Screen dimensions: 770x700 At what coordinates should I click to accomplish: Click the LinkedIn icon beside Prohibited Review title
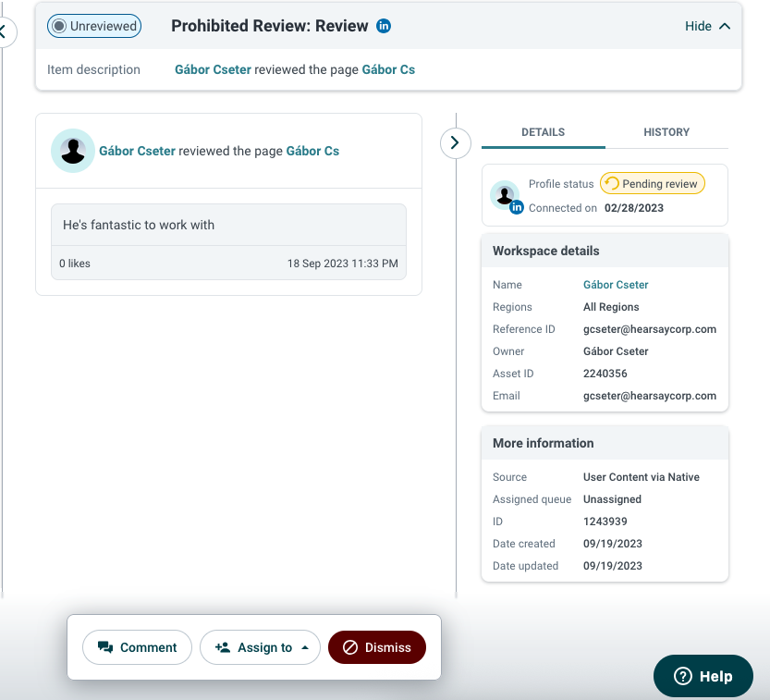click(x=384, y=26)
